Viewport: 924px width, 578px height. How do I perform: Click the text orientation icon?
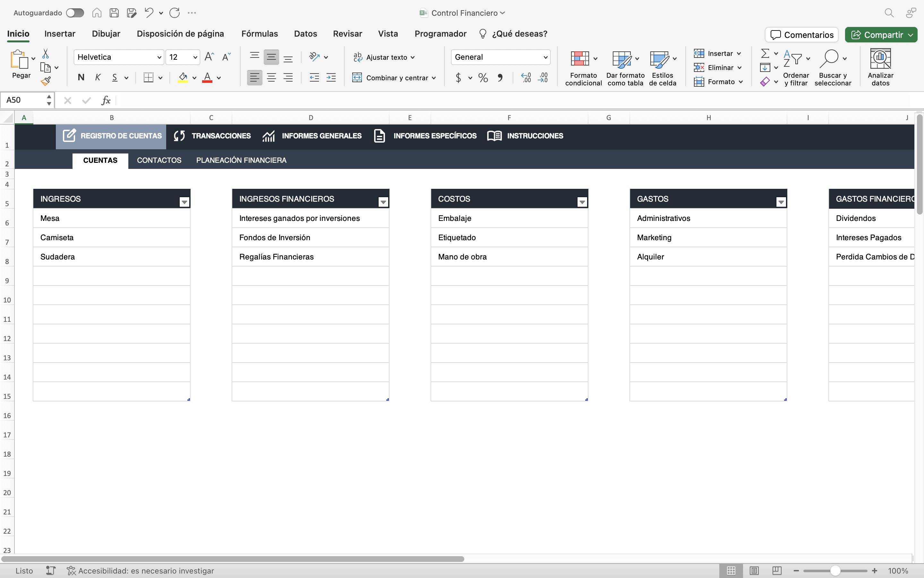(314, 57)
